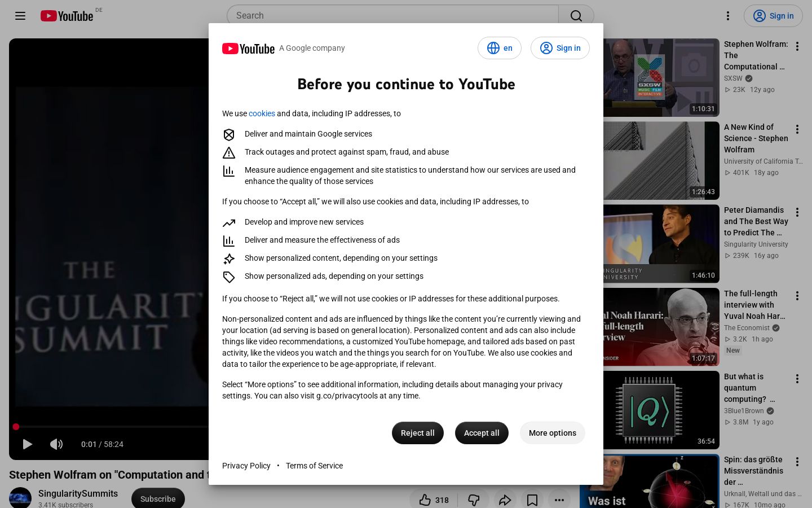Click the search magnifier button
Image resolution: width=812 pixels, height=508 pixels.
click(576, 16)
